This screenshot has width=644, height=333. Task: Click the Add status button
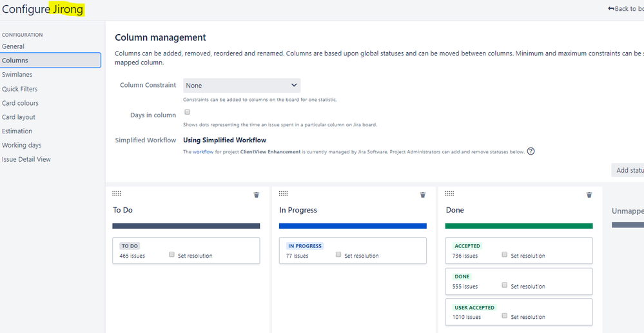click(x=628, y=170)
